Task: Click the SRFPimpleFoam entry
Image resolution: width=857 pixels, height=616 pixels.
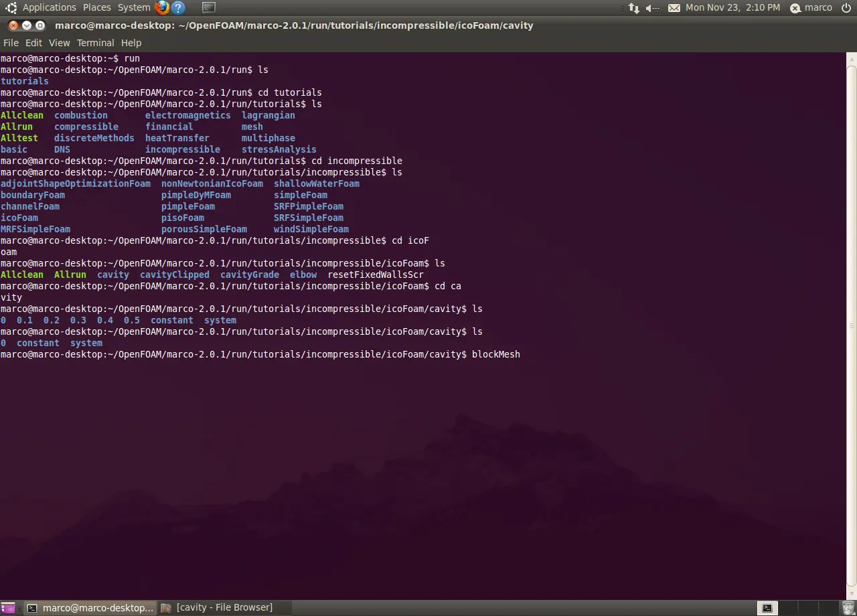Action: [x=309, y=206]
